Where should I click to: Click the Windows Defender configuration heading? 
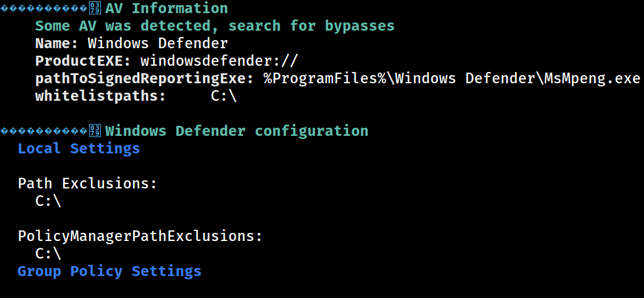click(x=237, y=131)
